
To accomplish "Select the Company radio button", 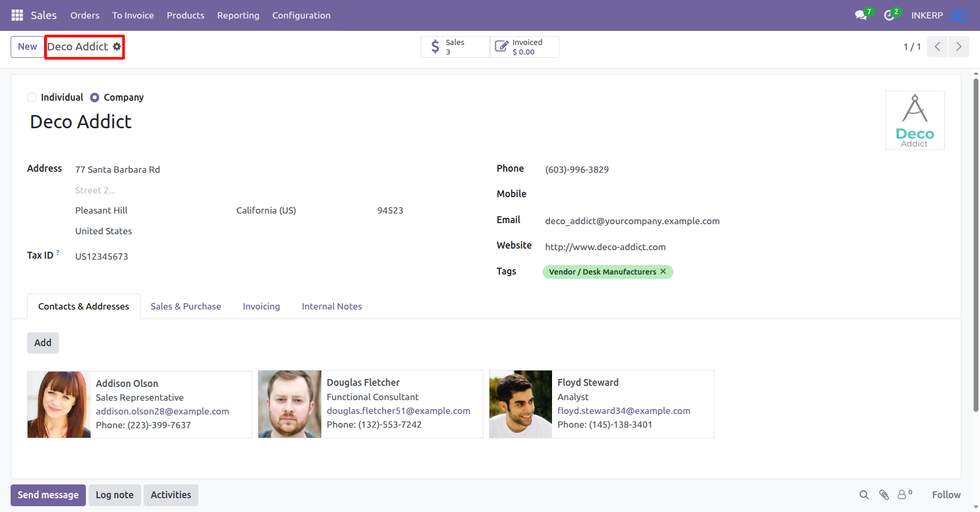I will pos(94,98).
